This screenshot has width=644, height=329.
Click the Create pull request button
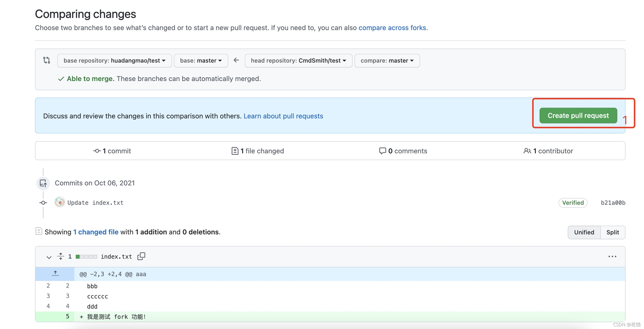click(578, 115)
